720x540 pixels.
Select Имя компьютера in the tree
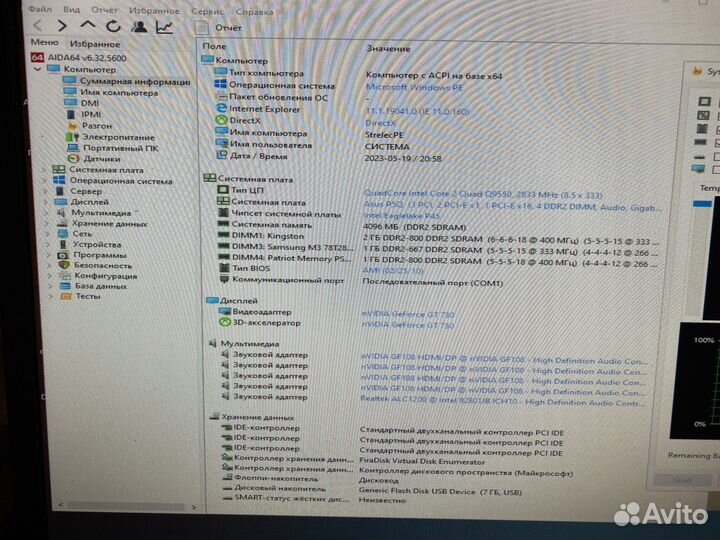110,92
